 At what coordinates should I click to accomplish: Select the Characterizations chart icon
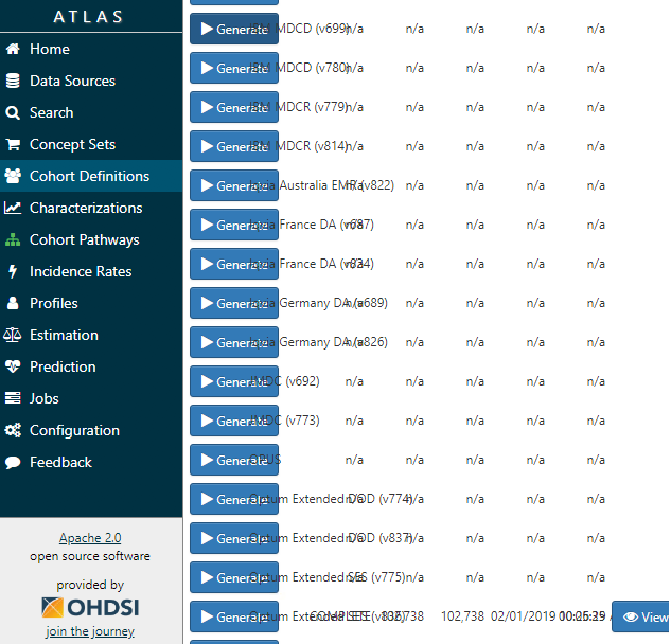point(12,208)
